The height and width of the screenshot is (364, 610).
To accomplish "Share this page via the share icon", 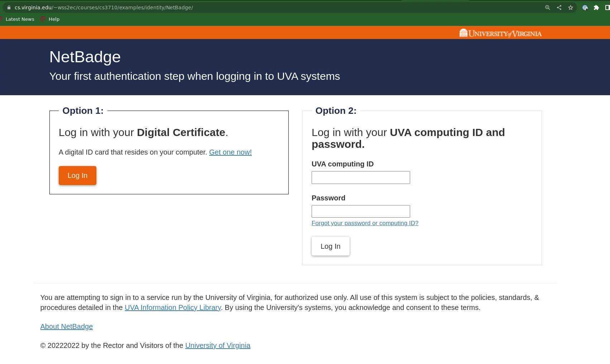I will click(559, 8).
